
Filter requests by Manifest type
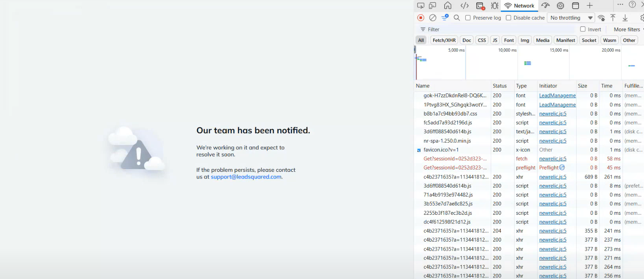click(565, 40)
